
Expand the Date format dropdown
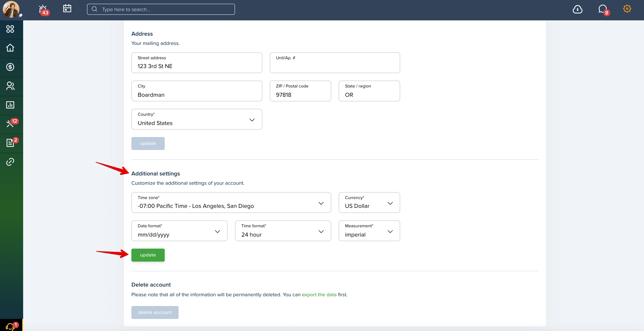[180, 231]
